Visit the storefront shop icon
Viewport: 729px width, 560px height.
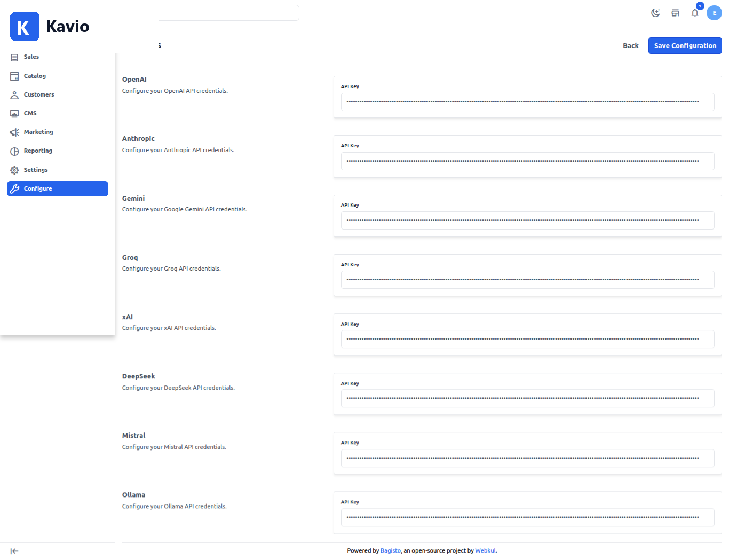675,13
